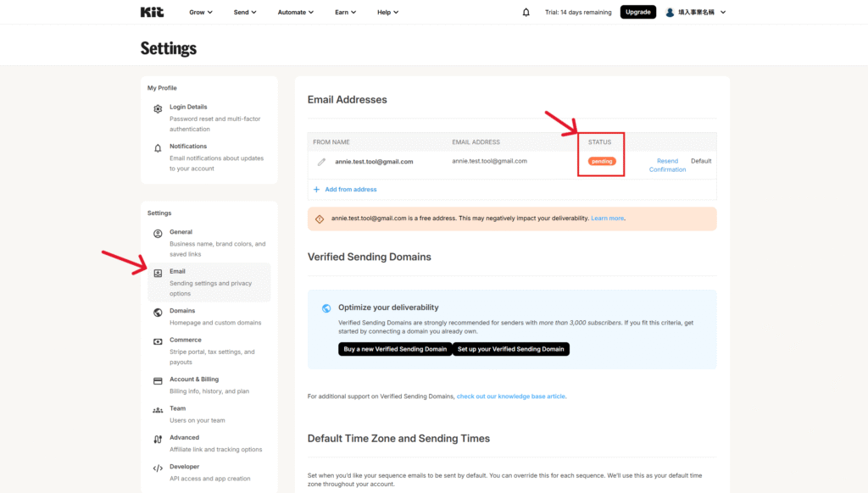
Task: Open the account profile dropdown
Action: click(x=695, y=12)
